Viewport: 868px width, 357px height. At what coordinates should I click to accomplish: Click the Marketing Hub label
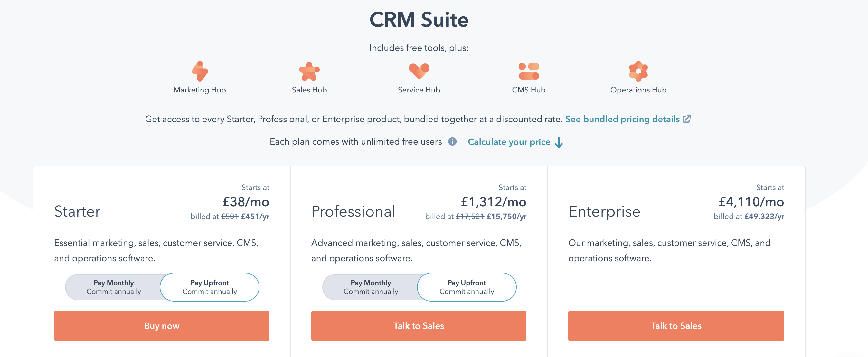[200, 90]
